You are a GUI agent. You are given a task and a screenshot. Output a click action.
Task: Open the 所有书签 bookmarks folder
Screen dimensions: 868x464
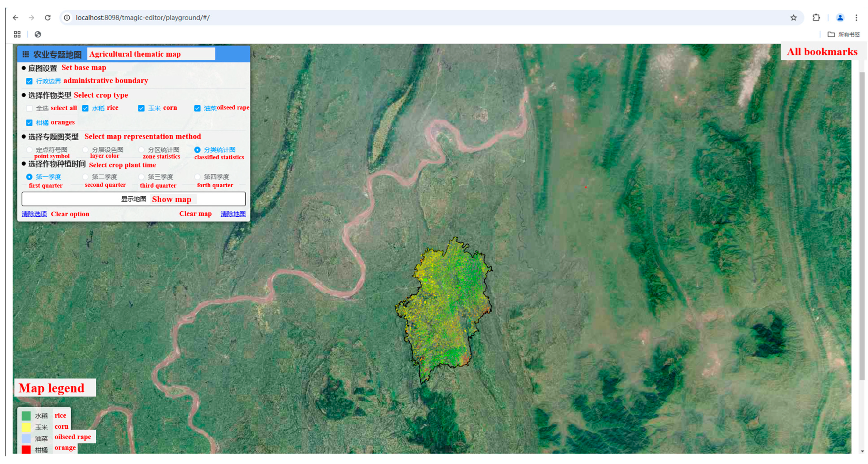point(844,34)
